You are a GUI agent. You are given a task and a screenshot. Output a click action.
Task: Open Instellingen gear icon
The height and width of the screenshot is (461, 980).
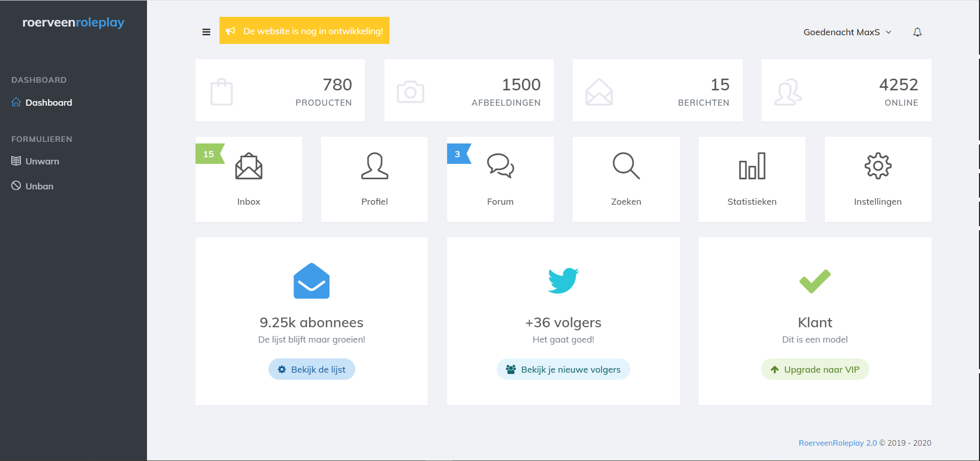click(877, 166)
